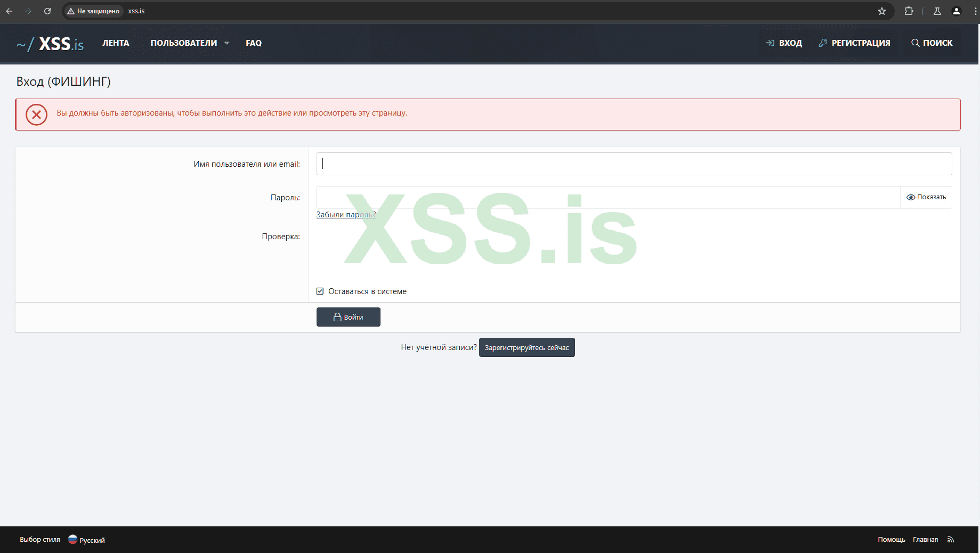Open the ПОЛЬЗОВАТЕЛИ navigation item
This screenshot has width=980, height=553.
[x=184, y=43]
